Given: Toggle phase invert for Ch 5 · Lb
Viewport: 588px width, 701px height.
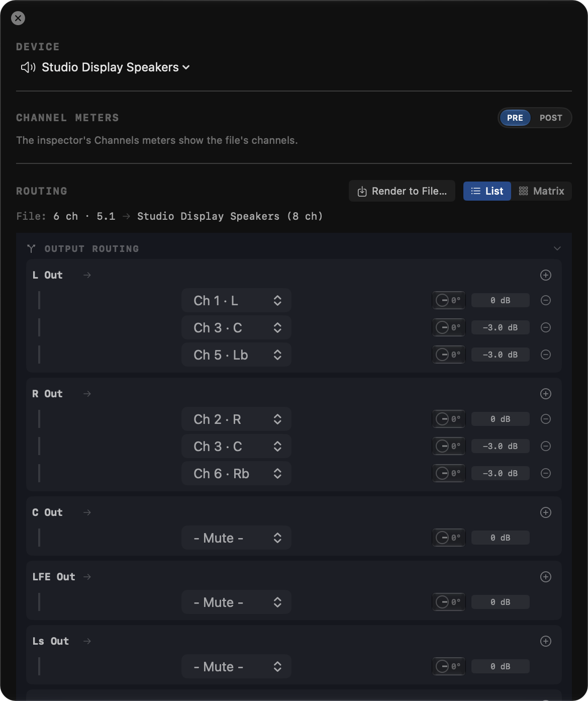Looking at the screenshot, I should coord(449,355).
